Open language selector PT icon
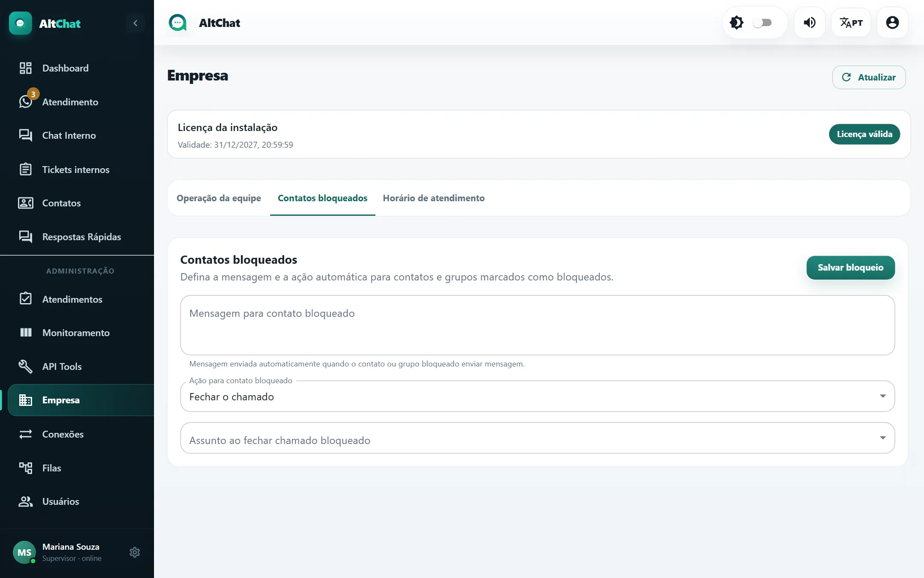This screenshot has width=924, height=578. tap(851, 23)
